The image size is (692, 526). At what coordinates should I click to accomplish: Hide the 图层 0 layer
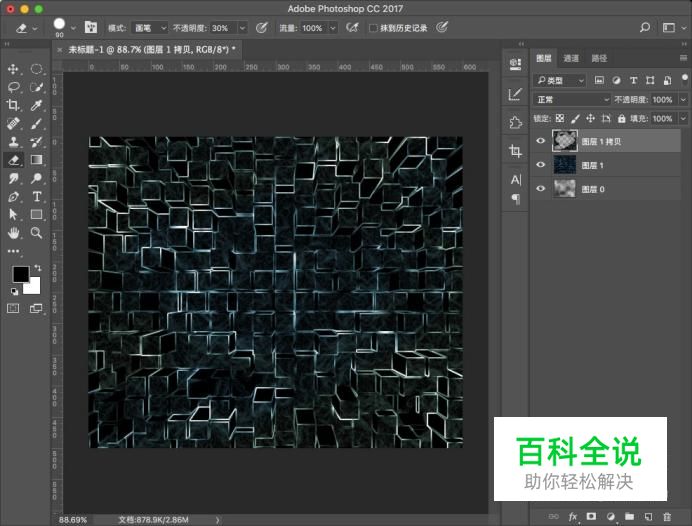[540, 188]
